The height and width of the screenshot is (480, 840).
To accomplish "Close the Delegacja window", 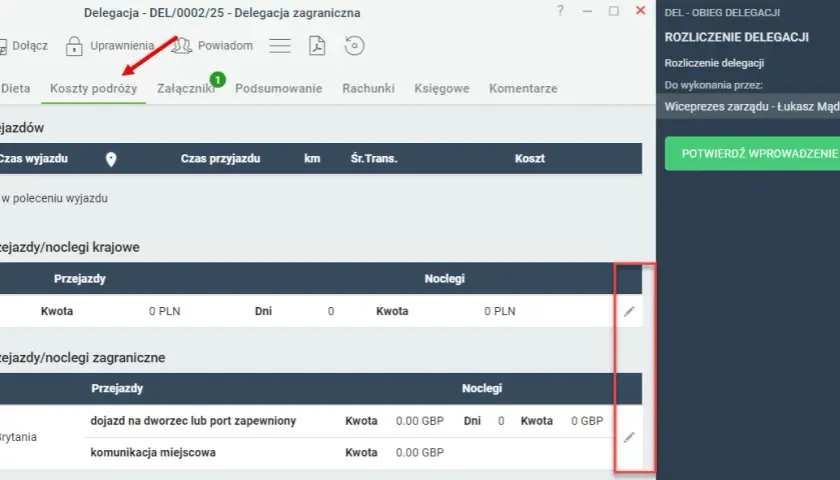I will click(640, 10).
